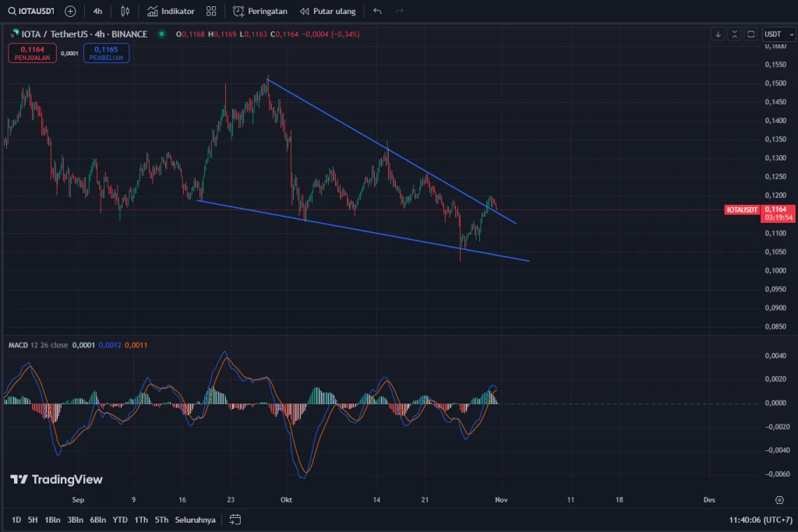Select 1Bln date range
Viewport: 798px width, 532px height.
pyautogui.click(x=52, y=520)
